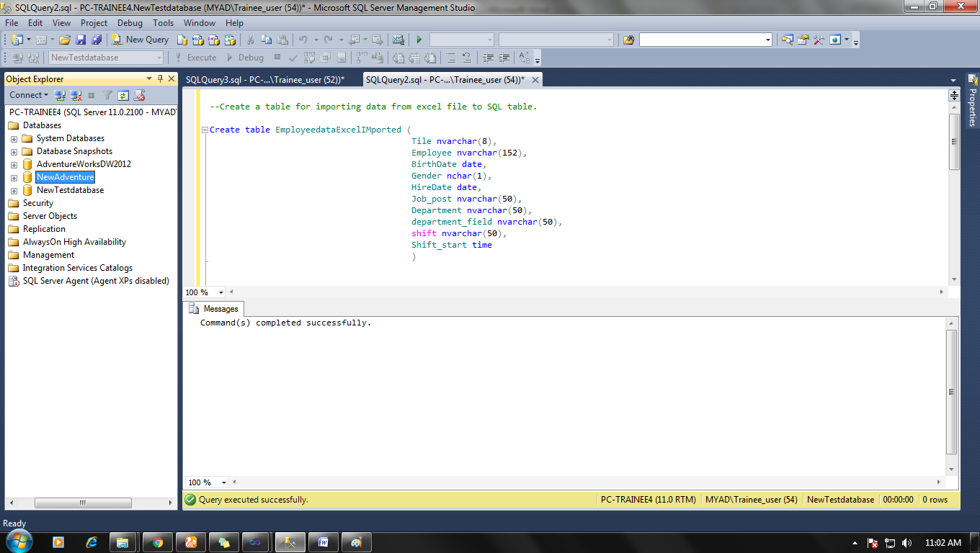Open Google Chrome from the taskbar
This screenshot has width=980, height=553.
tap(158, 542)
